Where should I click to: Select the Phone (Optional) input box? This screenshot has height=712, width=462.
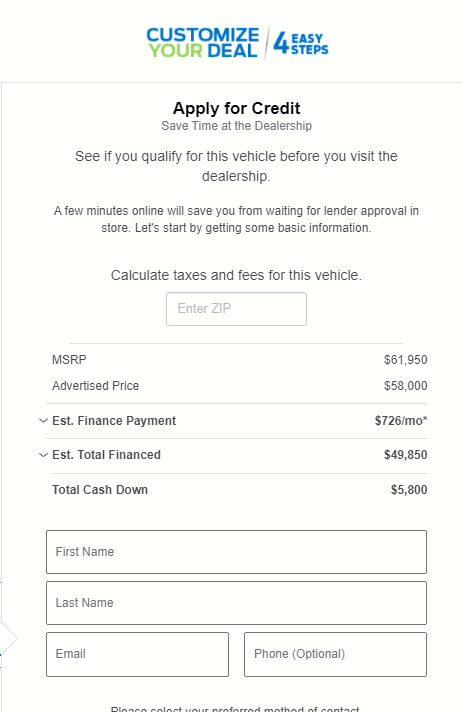(x=335, y=654)
